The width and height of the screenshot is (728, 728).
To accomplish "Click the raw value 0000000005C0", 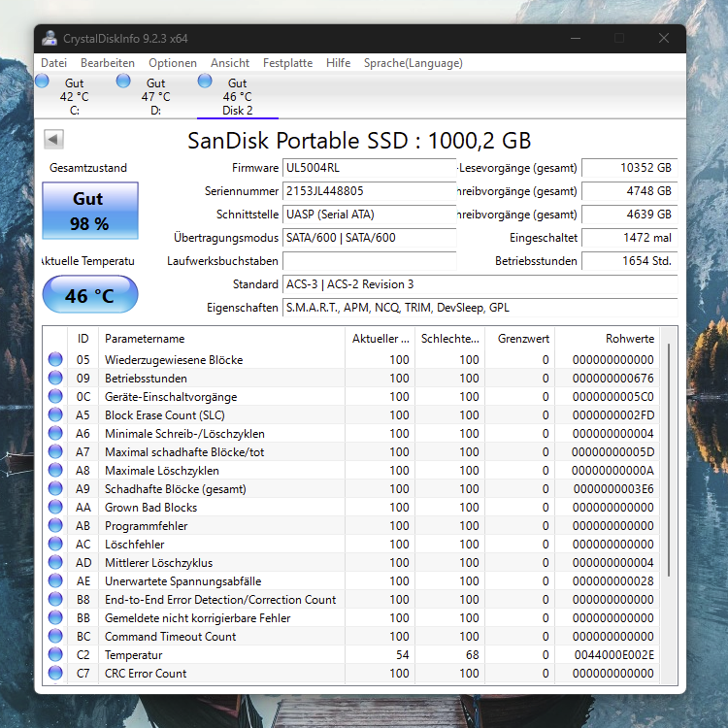I will [x=613, y=397].
